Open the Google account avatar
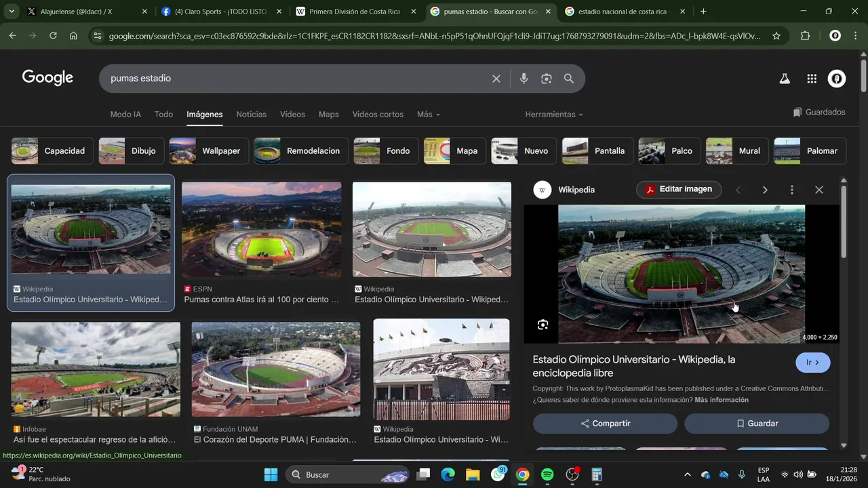The width and height of the screenshot is (868, 488). pyautogui.click(x=837, y=79)
